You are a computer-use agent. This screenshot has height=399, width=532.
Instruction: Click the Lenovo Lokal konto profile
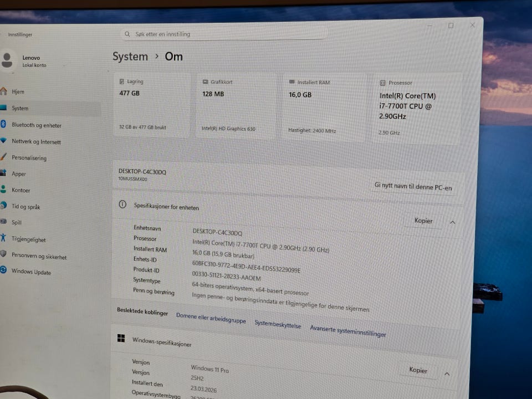[x=24, y=61]
